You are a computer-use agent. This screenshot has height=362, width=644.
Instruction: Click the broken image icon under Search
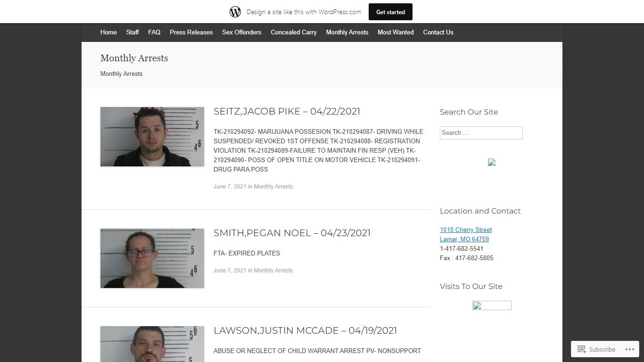(492, 162)
